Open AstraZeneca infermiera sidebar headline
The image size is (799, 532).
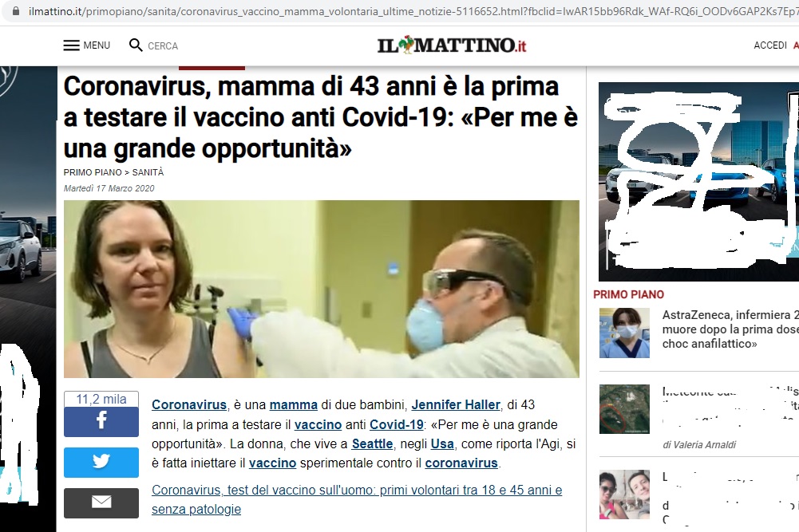(x=730, y=329)
